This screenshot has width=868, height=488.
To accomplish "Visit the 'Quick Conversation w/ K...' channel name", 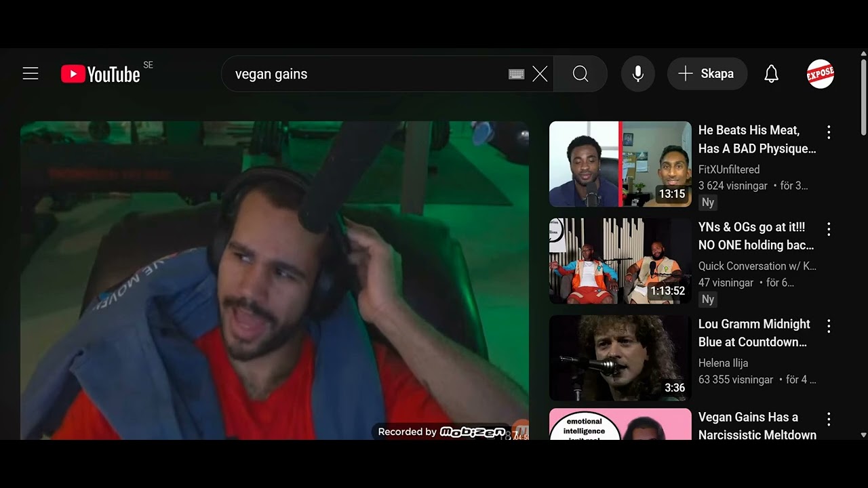I will 757,266.
